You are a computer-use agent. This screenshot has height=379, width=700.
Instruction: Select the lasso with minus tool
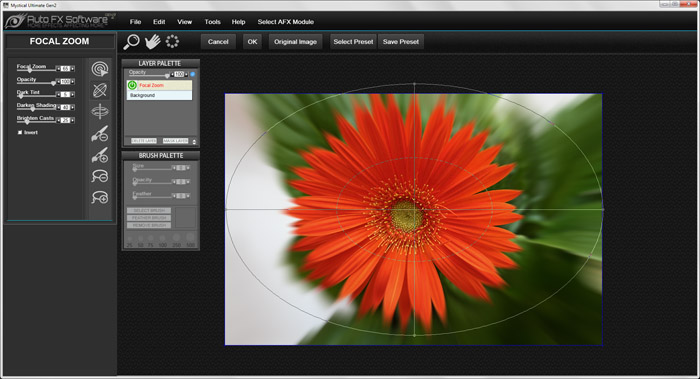pyautogui.click(x=100, y=176)
